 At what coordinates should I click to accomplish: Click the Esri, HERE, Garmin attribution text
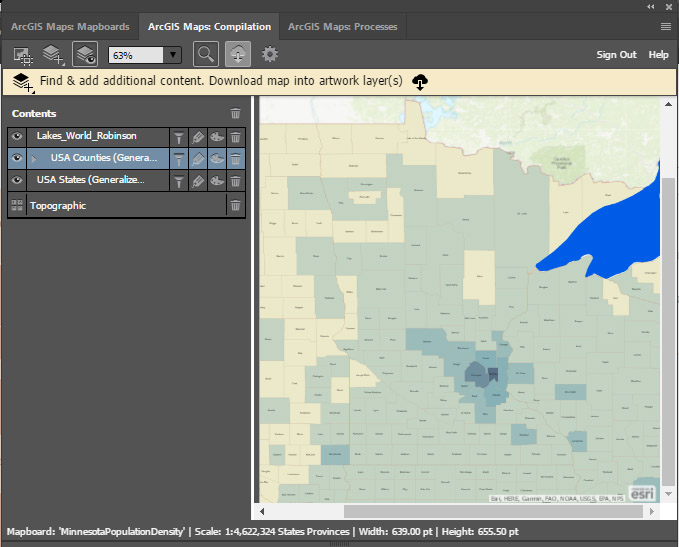coord(557,499)
